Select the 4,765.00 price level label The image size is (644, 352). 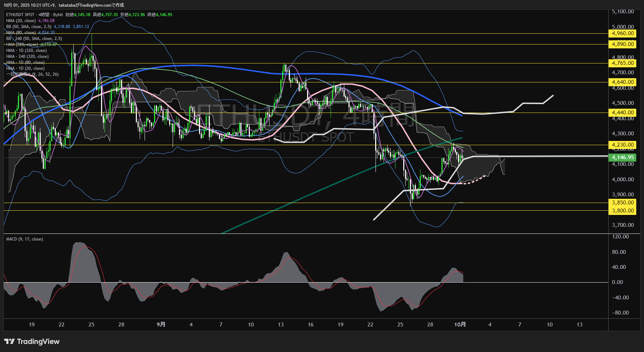pos(623,63)
